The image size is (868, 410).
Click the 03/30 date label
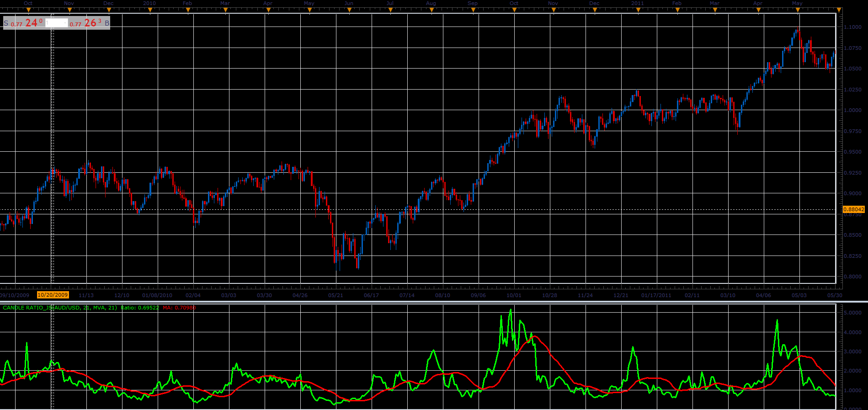point(265,295)
